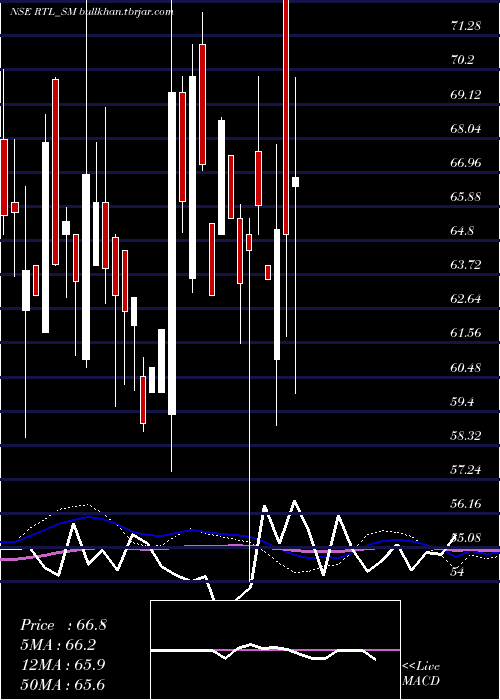500x700 pixels.
Task: Click the 60.48 price axis label
Action: click(x=466, y=367)
